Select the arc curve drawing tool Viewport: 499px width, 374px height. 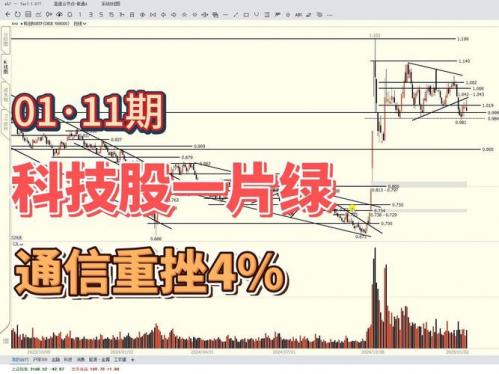tap(256, 14)
